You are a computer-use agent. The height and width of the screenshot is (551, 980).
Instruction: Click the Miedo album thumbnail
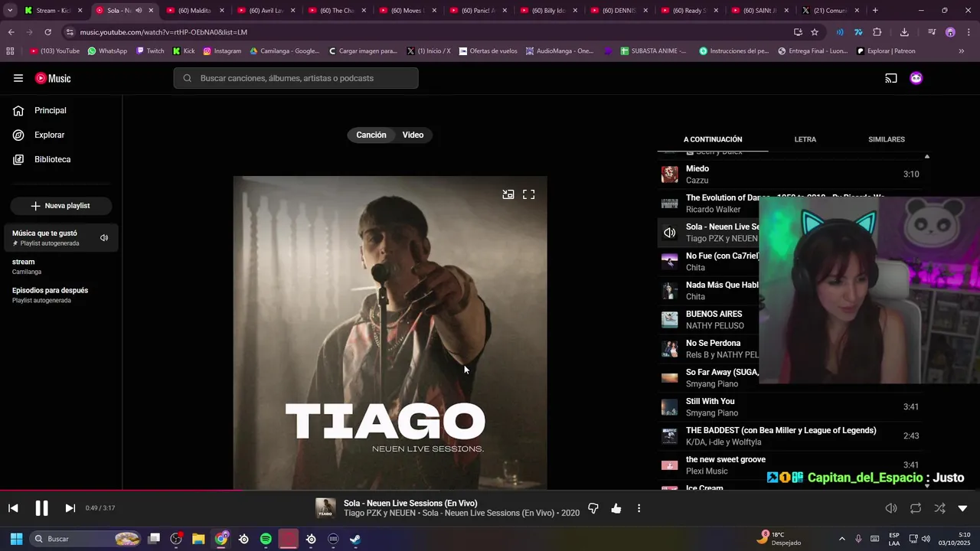click(x=670, y=174)
